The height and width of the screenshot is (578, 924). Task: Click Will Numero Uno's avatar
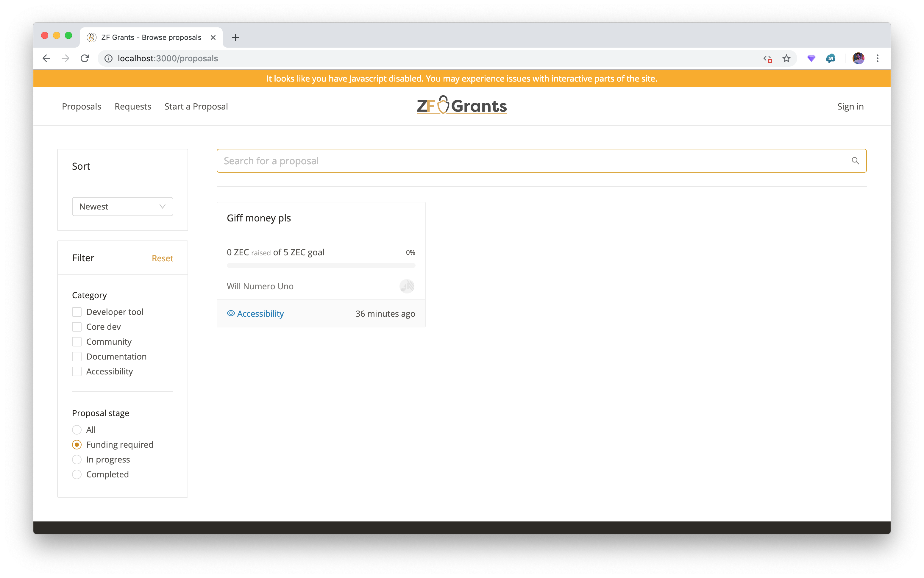point(407,286)
